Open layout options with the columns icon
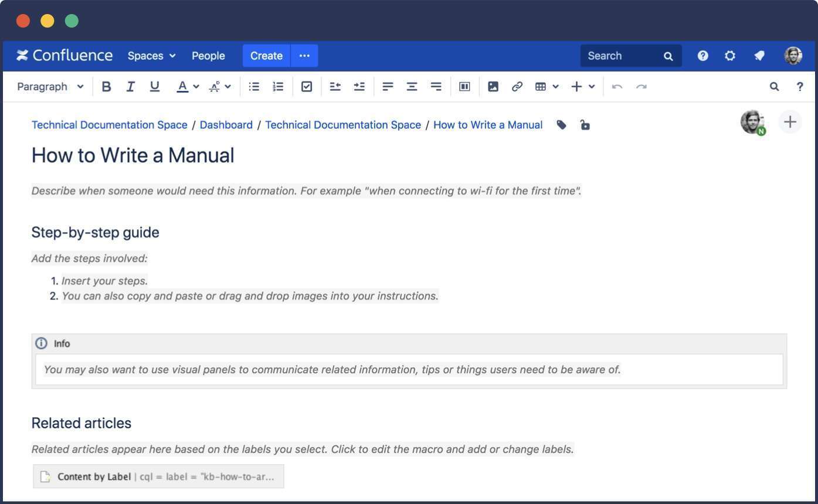The image size is (818, 504). pos(464,86)
